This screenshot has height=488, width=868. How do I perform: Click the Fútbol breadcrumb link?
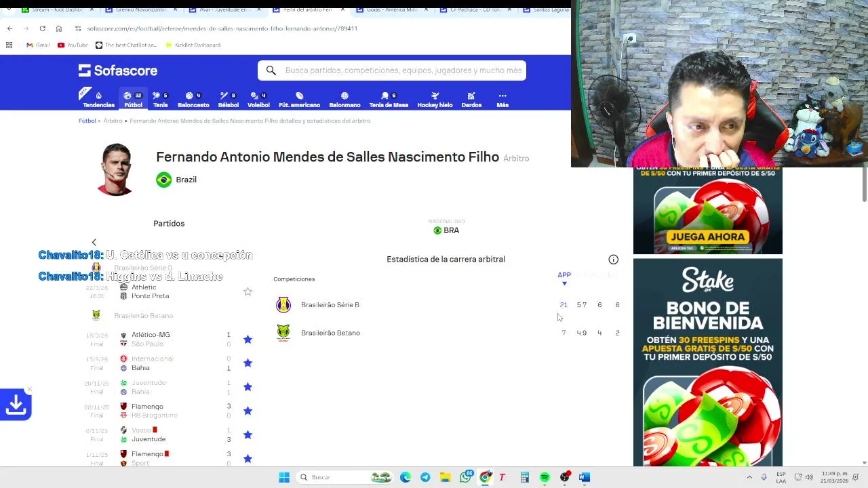[x=87, y=121]
